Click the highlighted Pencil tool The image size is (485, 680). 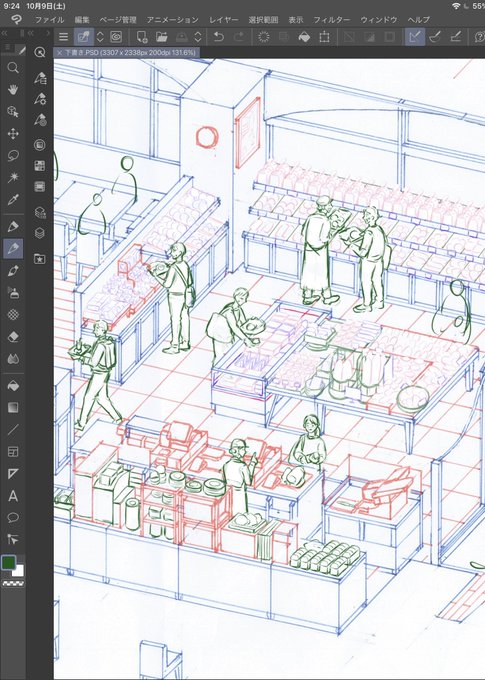pos(13,248)
